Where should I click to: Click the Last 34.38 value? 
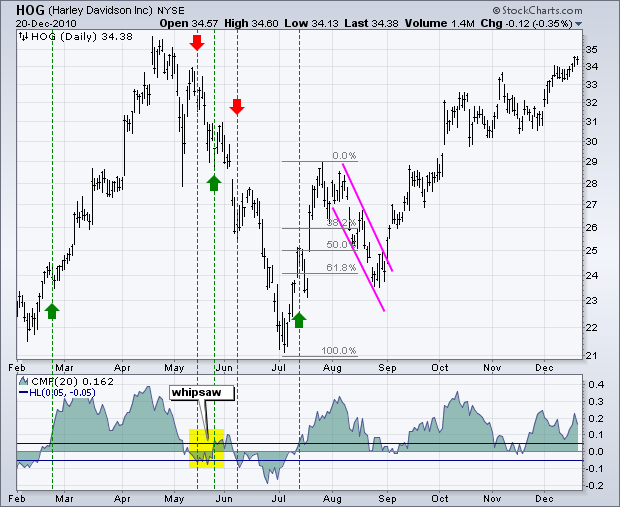point(371,24)
